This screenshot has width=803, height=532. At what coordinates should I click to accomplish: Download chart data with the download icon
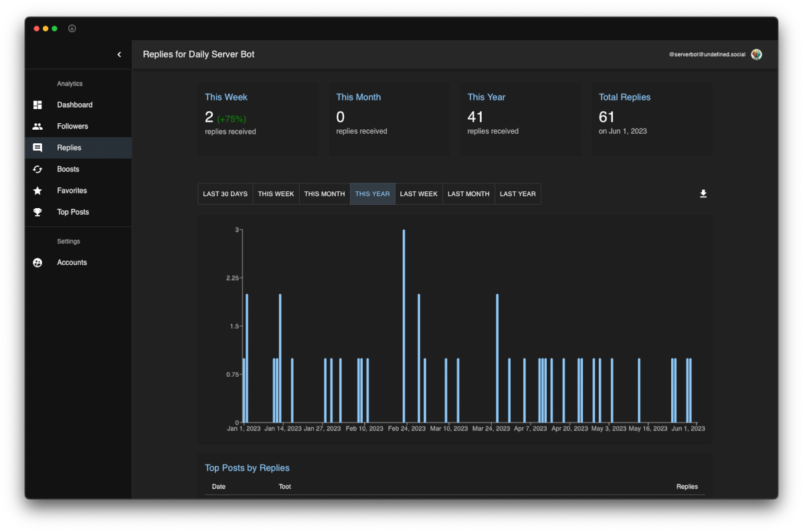click(703, 194)
